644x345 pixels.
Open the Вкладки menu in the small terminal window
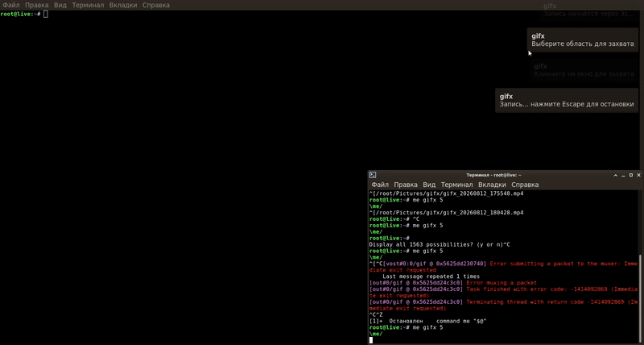point(492,185)
